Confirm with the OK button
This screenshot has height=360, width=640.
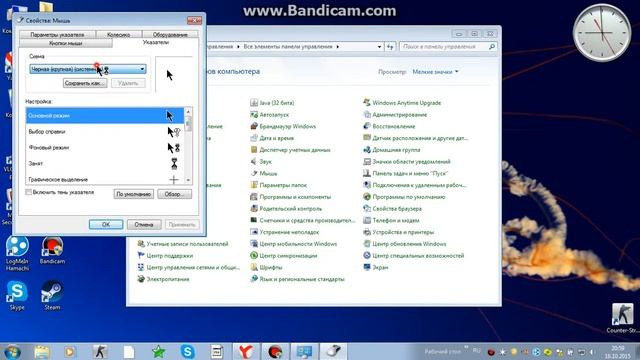click(106, 224)
